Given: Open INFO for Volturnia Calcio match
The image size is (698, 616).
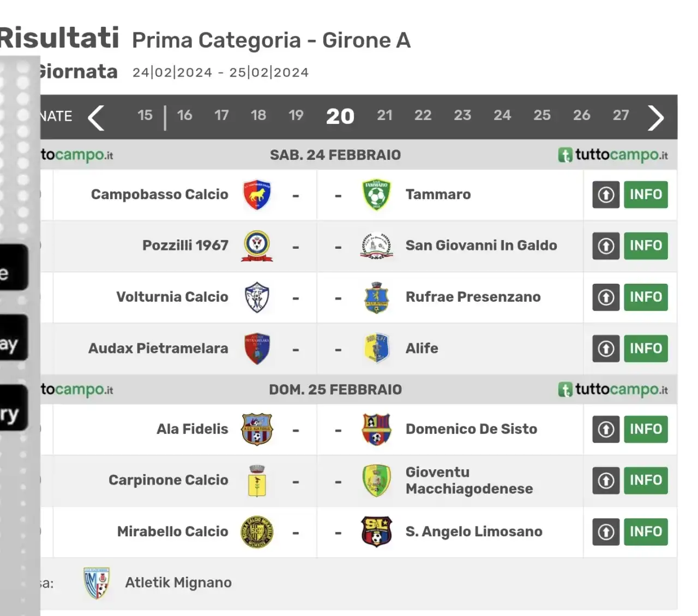Looking at the screenshot, I should (646, 297).
